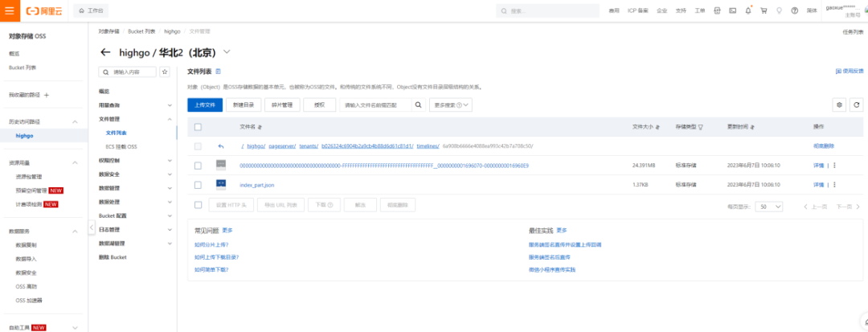Expand 数据安全 in bucket menu
Screen dimensions: 868x332
click(170, 174)
